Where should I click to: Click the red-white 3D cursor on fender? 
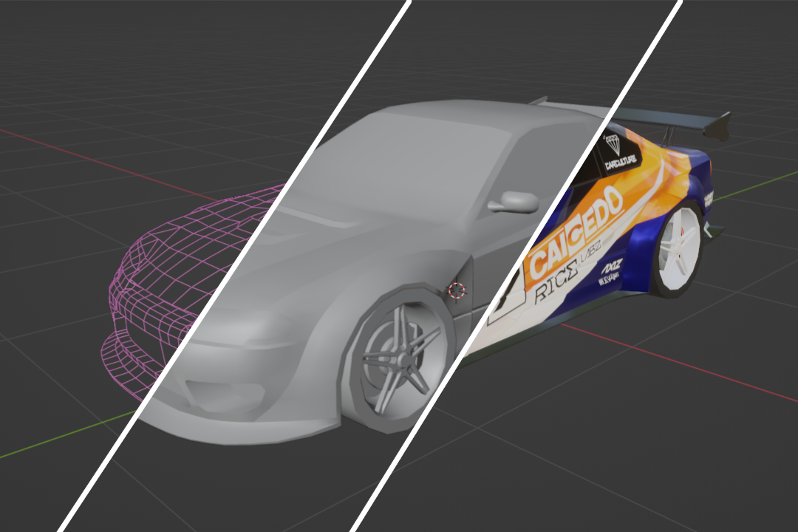click(457, 290)
